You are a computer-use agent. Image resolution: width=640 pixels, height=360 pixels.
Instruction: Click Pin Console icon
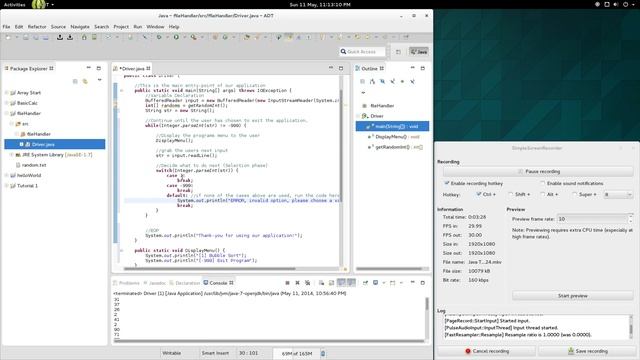click(365, 282)
